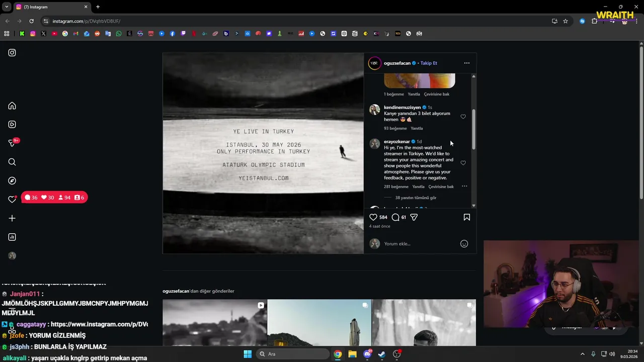Screen dimensions: 644x362
Task: Open erayozkenar's profile from comment
Action: (397, 141)
